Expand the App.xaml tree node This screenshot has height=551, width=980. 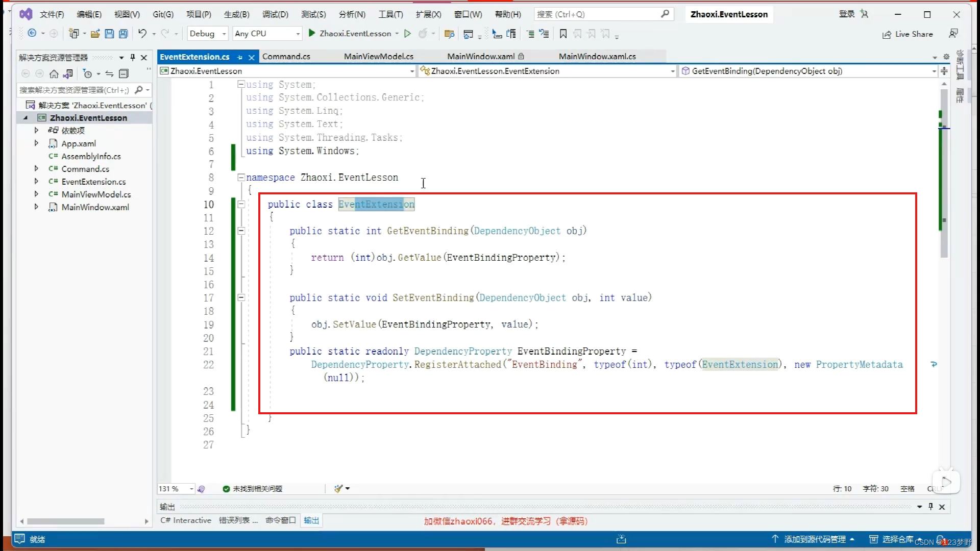coord(36,143)
